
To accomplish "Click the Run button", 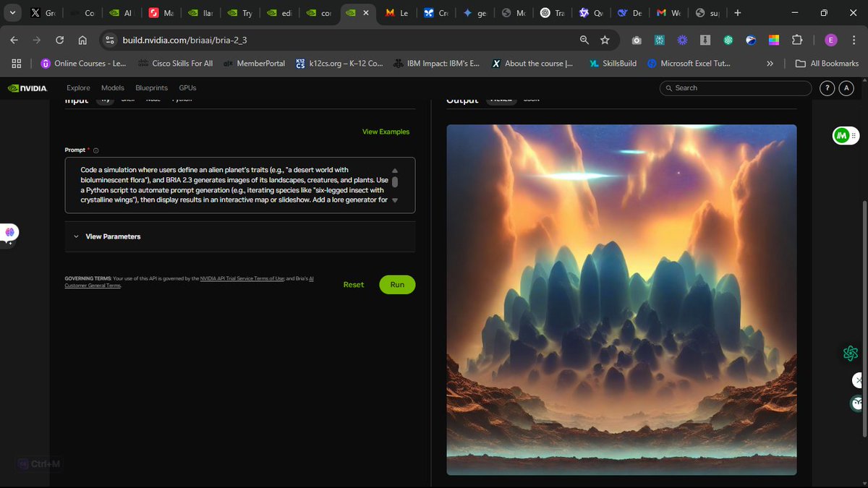I will 396,284.
